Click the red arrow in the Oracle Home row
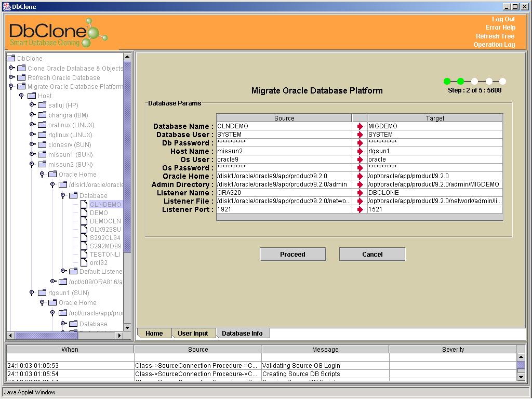 pyautogui.click(x=360, y=176)
